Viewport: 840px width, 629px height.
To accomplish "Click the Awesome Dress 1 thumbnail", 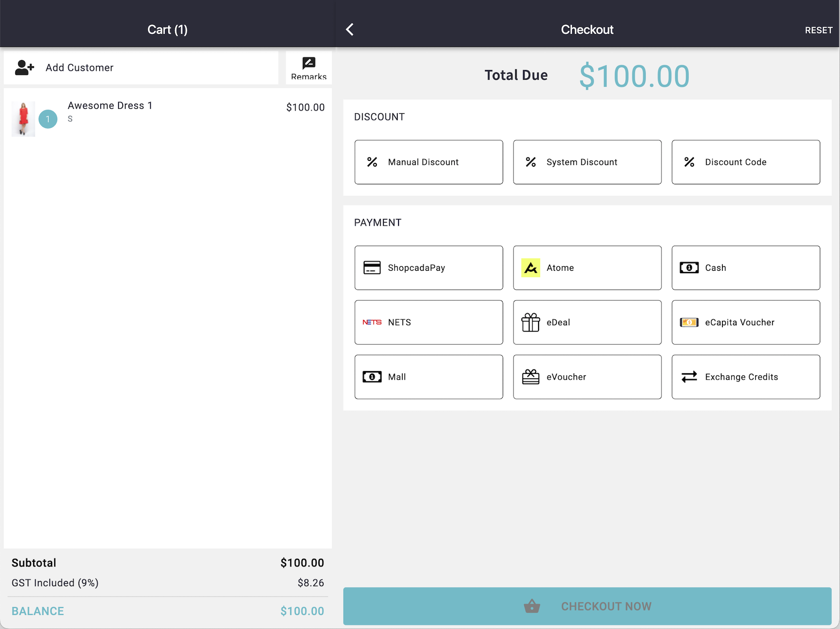I will (23, 119).
